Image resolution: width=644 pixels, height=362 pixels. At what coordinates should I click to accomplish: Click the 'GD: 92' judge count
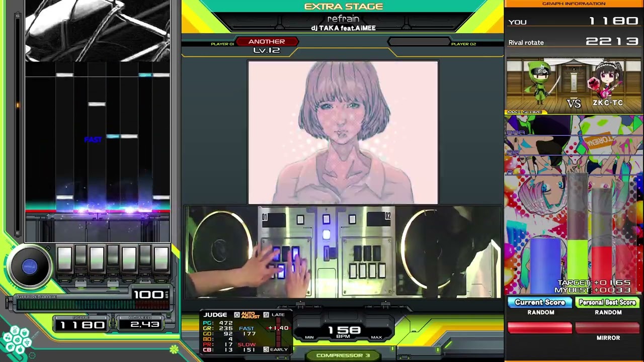tap(218, 334)
